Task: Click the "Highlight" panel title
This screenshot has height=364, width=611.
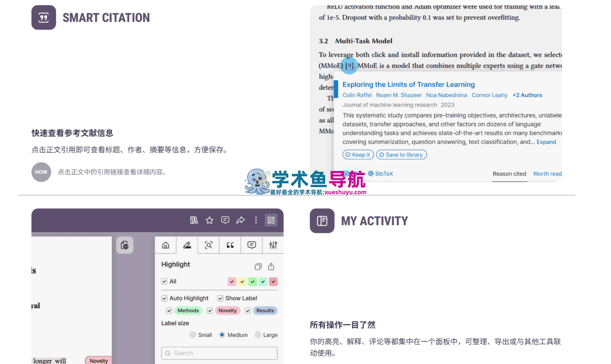Action: pyautogui.click(x=176, y=264)
